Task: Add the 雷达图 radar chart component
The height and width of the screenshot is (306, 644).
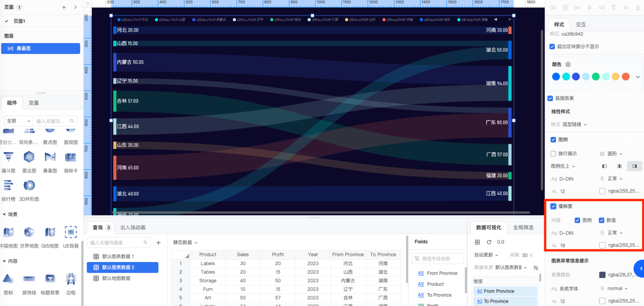Action: click(x=29, y=162)
